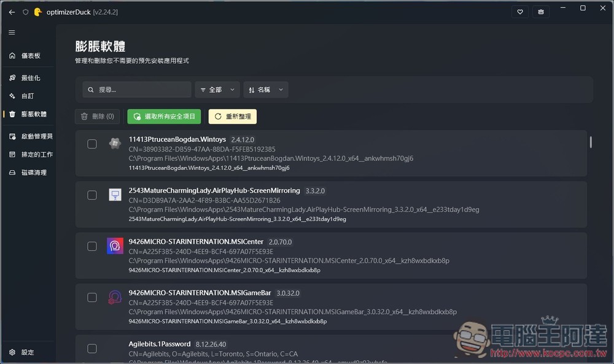
Task: Click CN=D3DB9A7A-2AA2-4F89-B3BC-AA55D2671B26 text
Action: click(x=204, y=200)
